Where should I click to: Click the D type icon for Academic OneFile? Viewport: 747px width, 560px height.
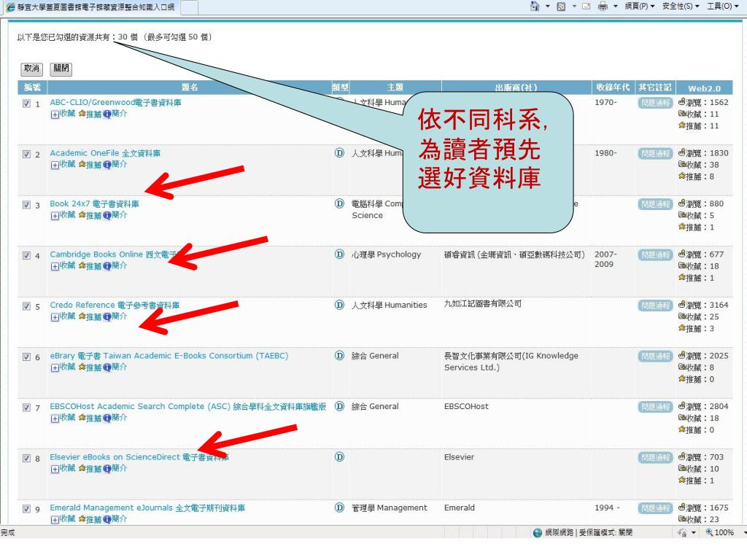pos(339,153)
